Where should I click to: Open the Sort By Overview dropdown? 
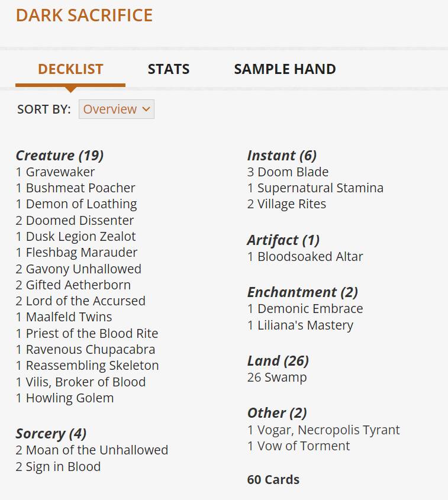117,109
